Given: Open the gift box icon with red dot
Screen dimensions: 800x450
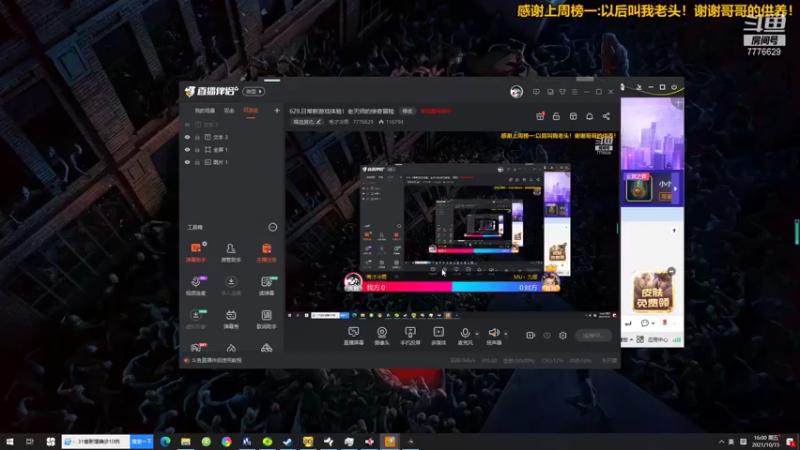Looking at the screenshot, I should (x=540, y=116).
